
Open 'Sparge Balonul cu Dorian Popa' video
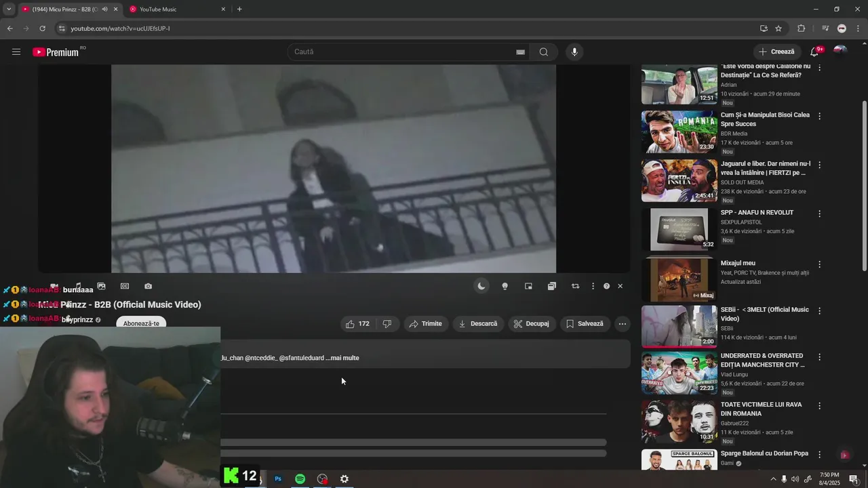pyautogui.click(x=764, y=453)
